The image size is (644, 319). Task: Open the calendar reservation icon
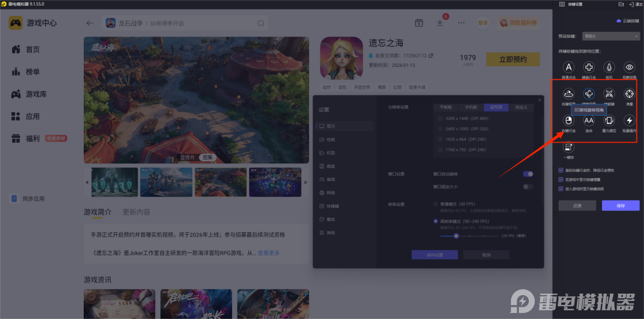[419, 23]
